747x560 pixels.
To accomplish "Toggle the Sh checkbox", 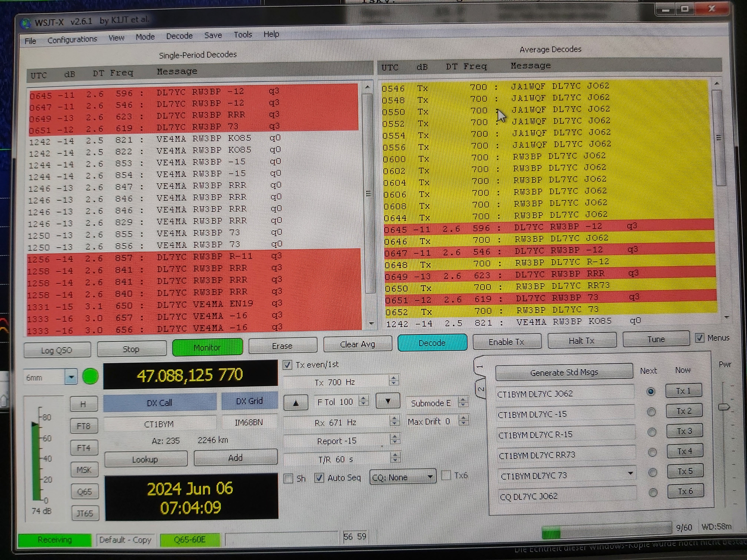I will click(288, 478).
